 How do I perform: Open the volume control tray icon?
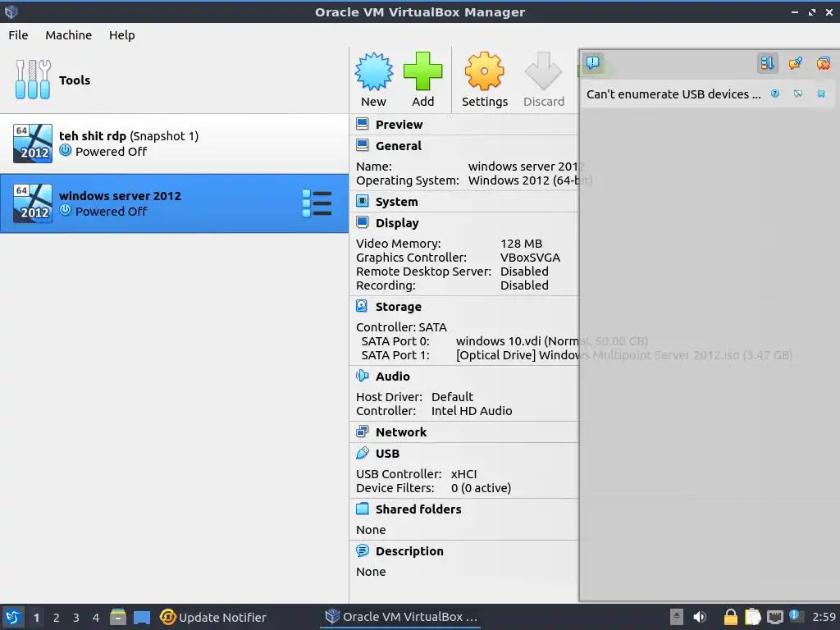point(700,617)
